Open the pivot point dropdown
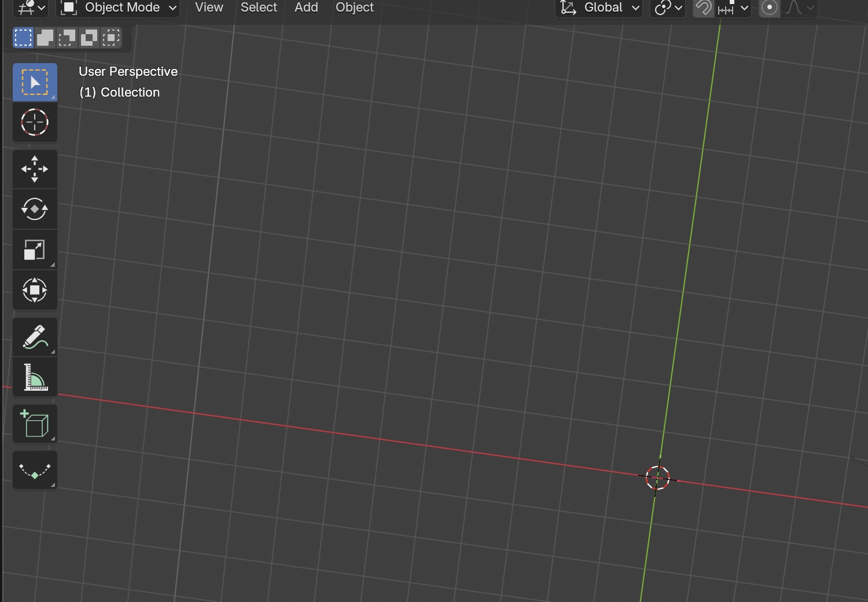 (x=668, y=8)
